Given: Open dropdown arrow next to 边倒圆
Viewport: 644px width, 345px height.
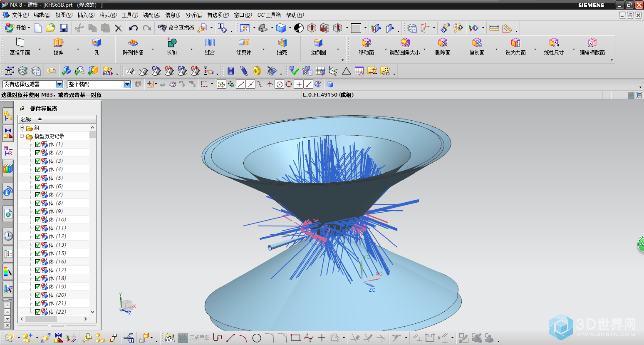Looking at the screenshot, I should point(338,49).
